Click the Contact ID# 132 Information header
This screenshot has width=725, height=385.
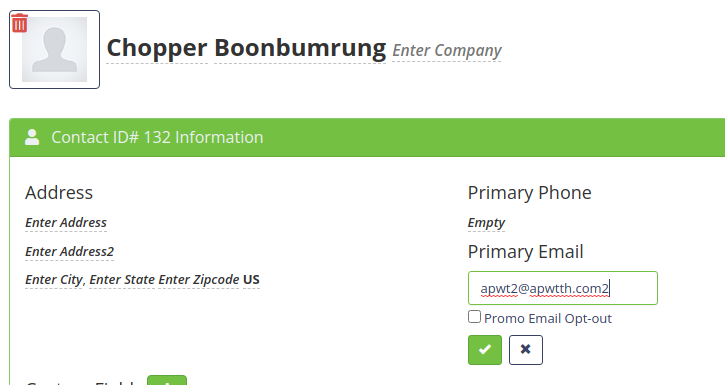click(x=157, y=137)
